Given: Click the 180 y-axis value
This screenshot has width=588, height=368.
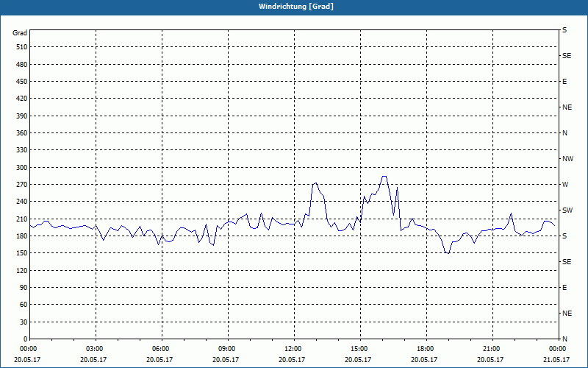Looking at the screenshot, I should click(22, 236).
